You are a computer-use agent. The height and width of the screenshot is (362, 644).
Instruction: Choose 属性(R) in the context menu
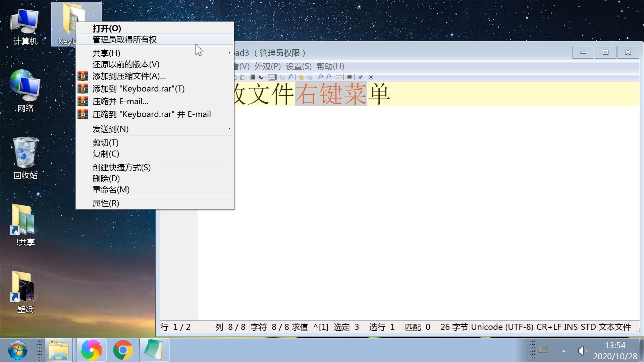click(106, 203)
